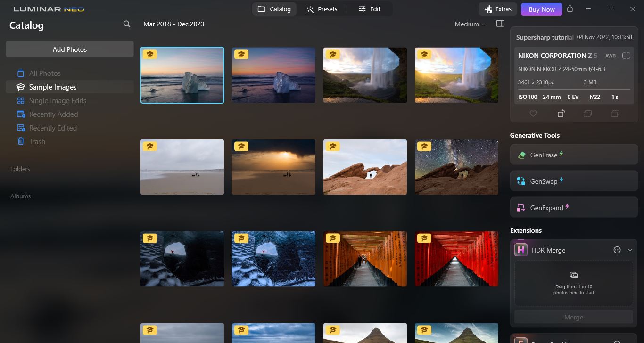Click the AWB white balance label
The image size is (644, 343).
(x=611, y=56)
